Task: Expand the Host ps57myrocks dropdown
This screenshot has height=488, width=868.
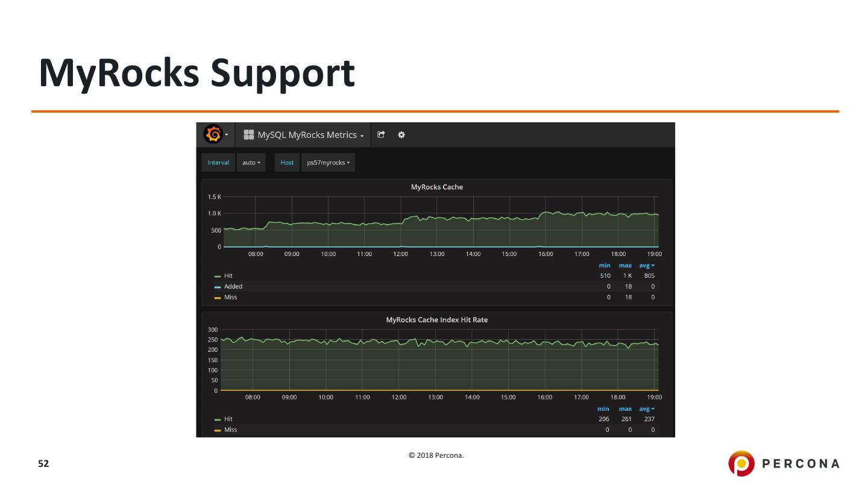Action: (328, 163)
